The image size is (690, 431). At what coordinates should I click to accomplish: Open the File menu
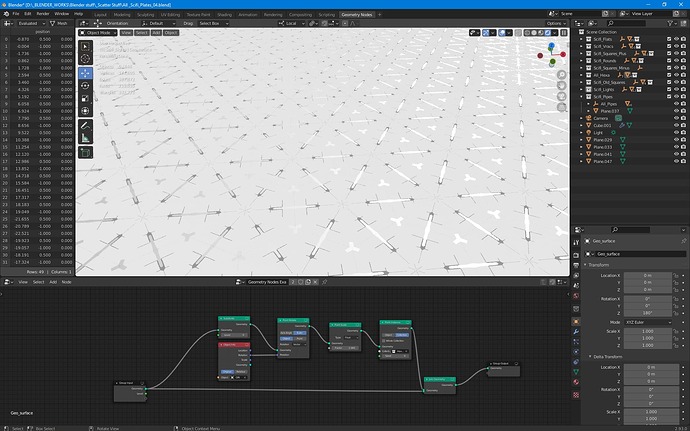point(16,14)
